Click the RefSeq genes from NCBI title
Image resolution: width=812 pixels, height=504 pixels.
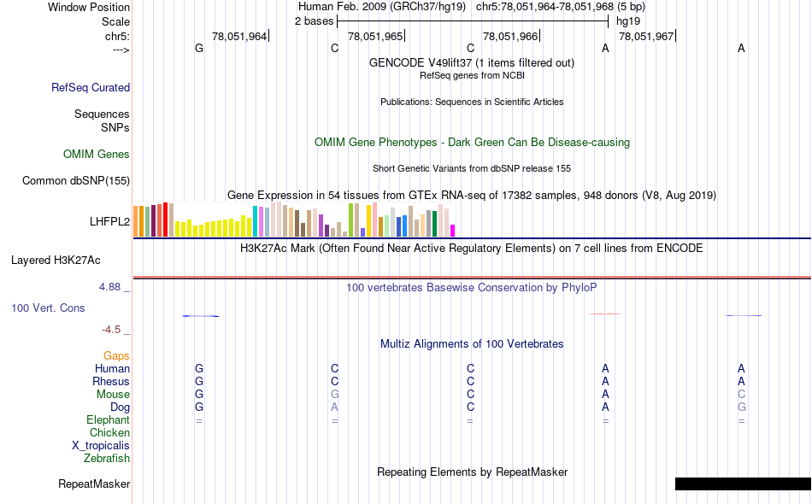[x=472, y=75]
